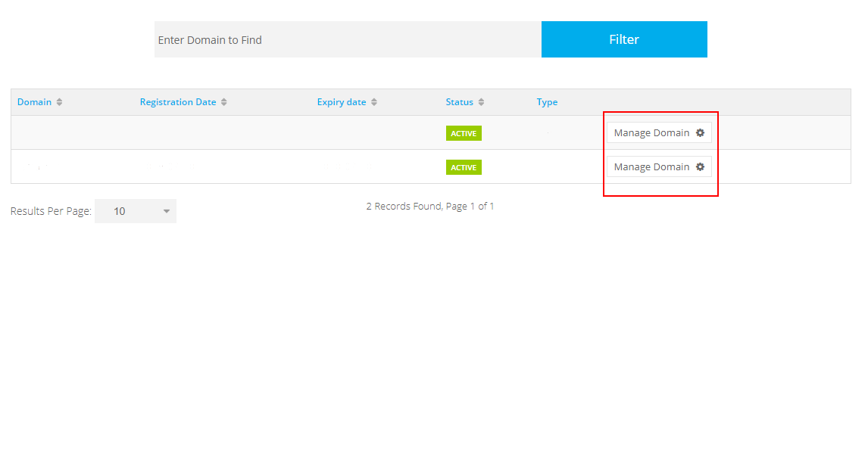Sort by Expiry date header
The width and height of the screenshot is (868, 454).
click(342, 102)
